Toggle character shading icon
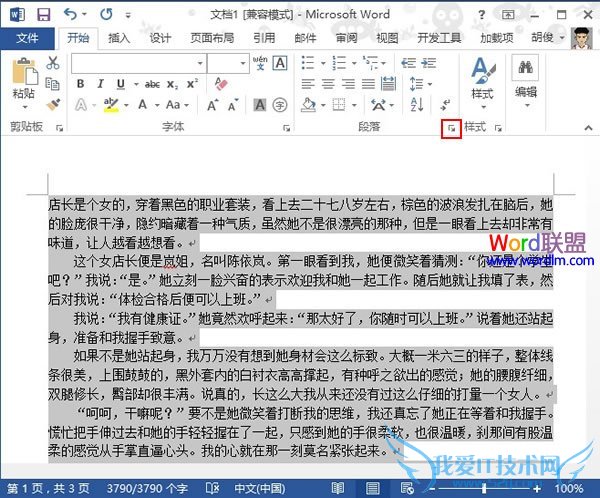 click(x=260, y=105)
